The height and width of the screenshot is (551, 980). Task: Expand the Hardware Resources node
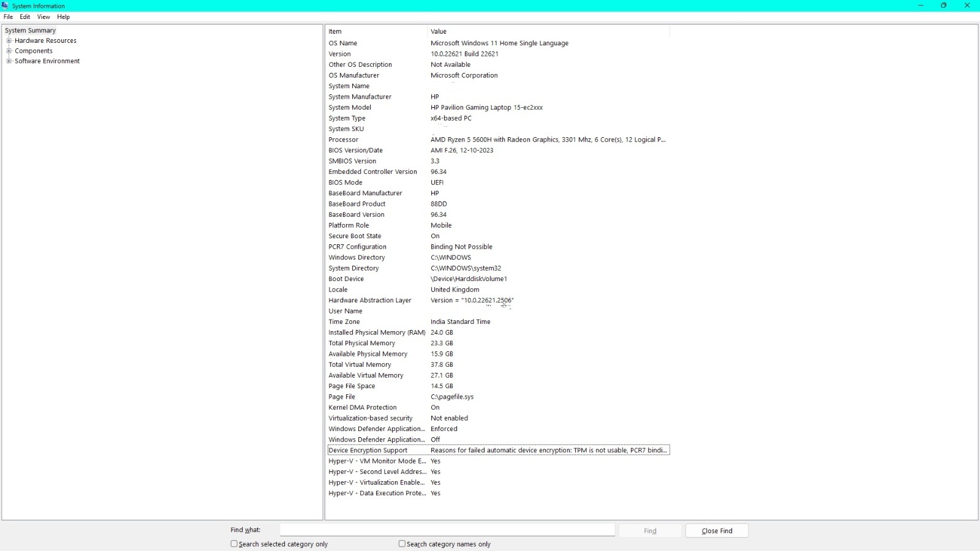tap(9, 40)
